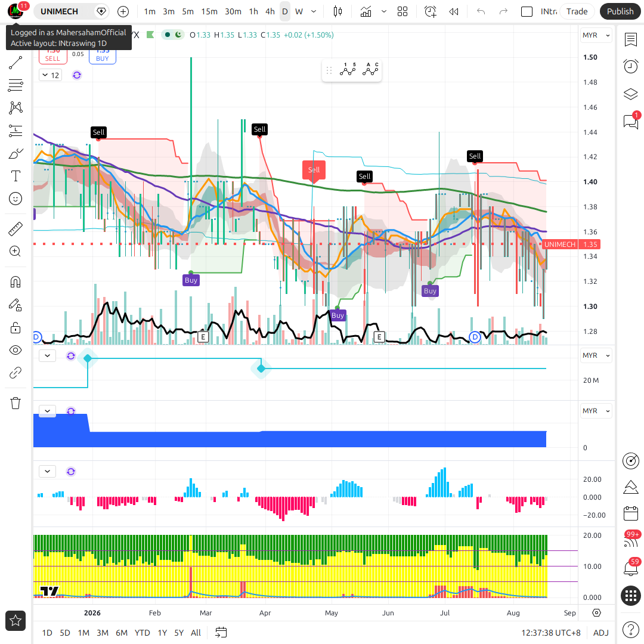This screenshot has height=644, width=644.
Task: Open the chats panel
Action: [x=630, y=121]
